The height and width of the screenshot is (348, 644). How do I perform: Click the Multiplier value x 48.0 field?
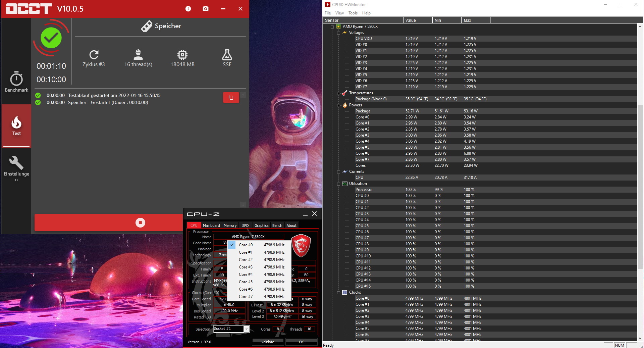[229, 305]
